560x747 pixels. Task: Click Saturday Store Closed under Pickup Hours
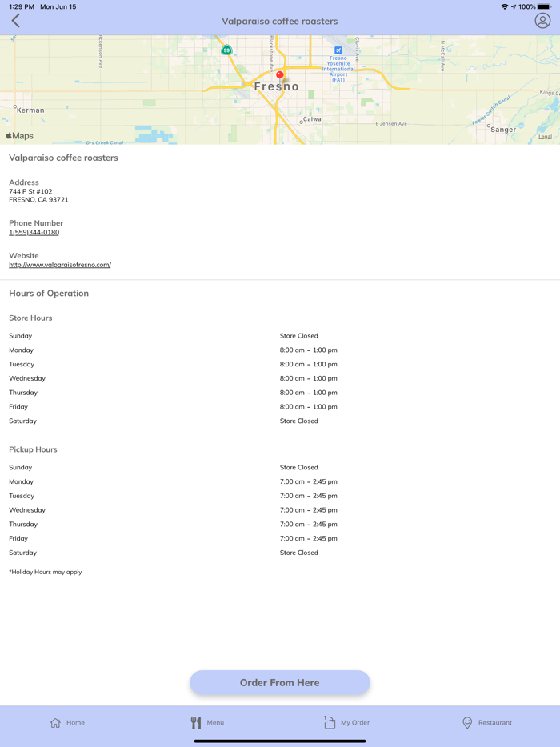(x=299, y=553)
